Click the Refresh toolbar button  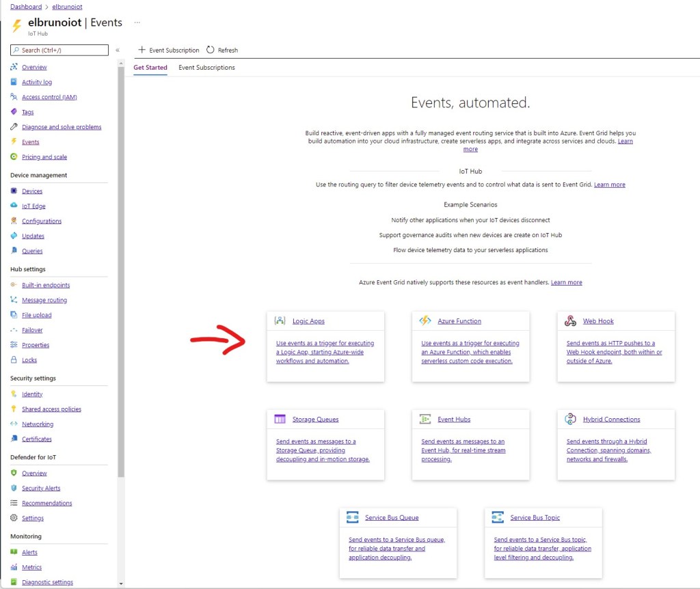coord(222,50)
